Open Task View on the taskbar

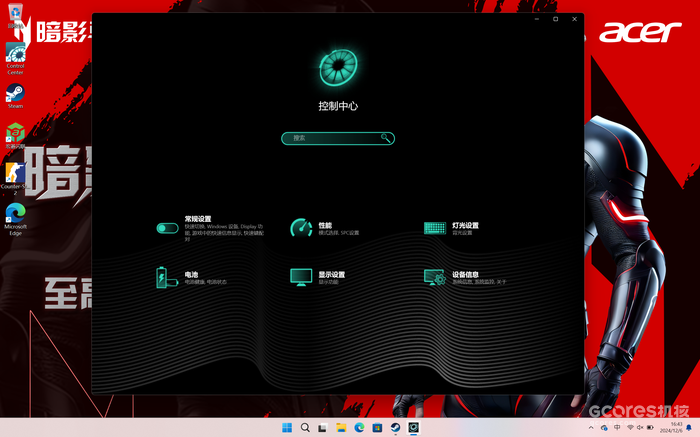[323, 428]
